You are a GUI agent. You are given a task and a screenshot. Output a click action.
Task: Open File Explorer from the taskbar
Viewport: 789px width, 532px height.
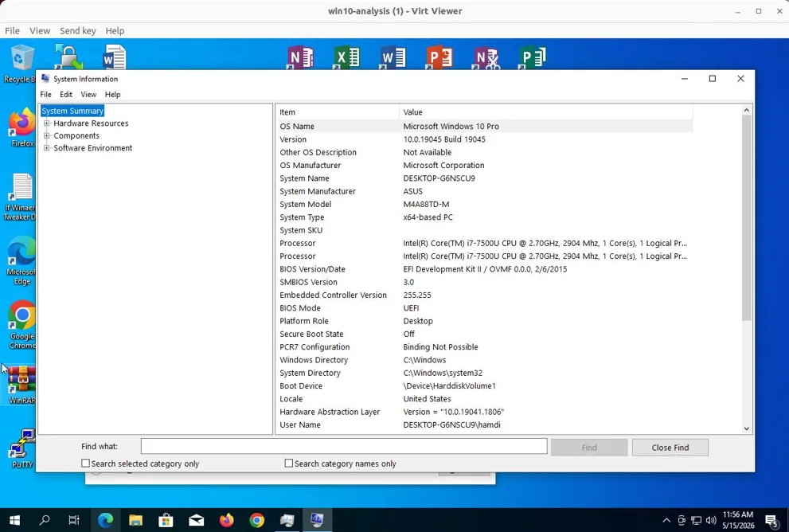(x=135, y=520)
